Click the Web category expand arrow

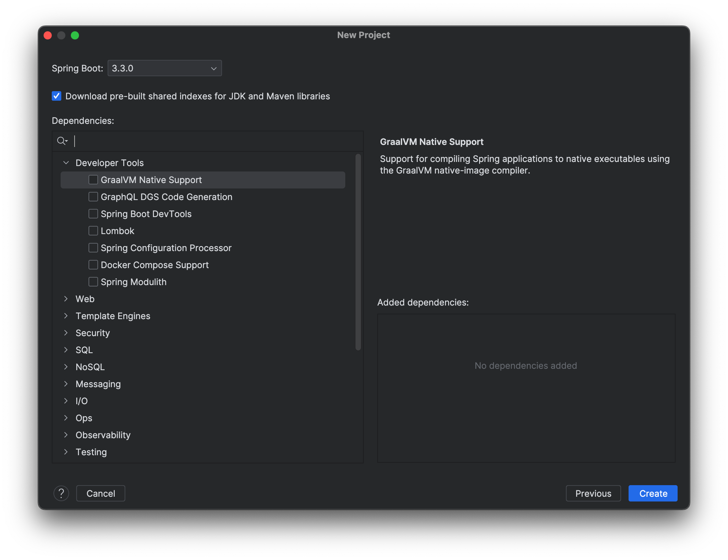click(66, 299)
